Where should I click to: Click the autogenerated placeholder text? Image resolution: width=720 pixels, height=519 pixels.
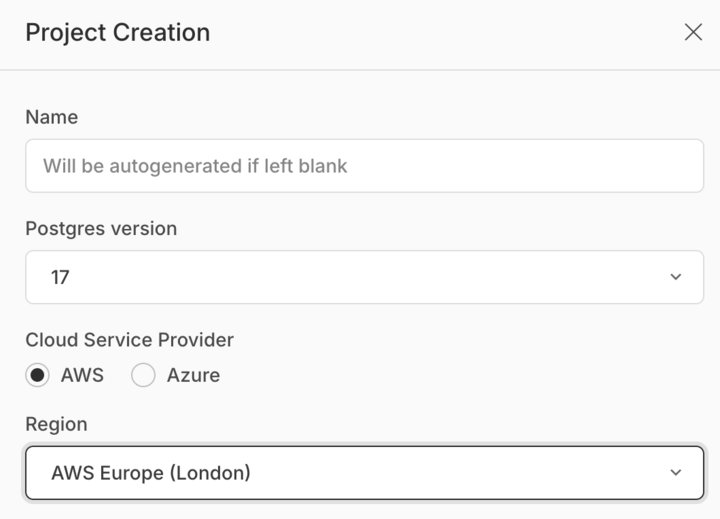pyautogui.click(x=195, y=166)
